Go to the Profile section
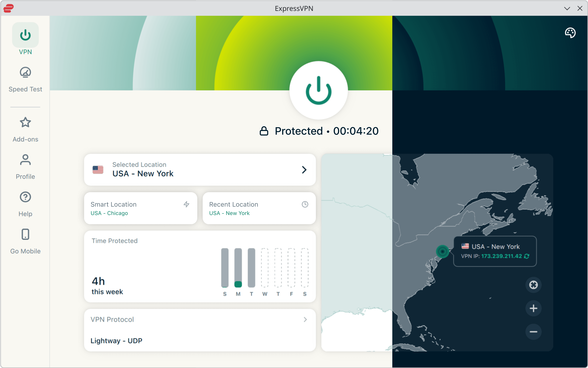The width and height of the screenshot is (588, 368). pyautogui.click(x=25, y=166)
